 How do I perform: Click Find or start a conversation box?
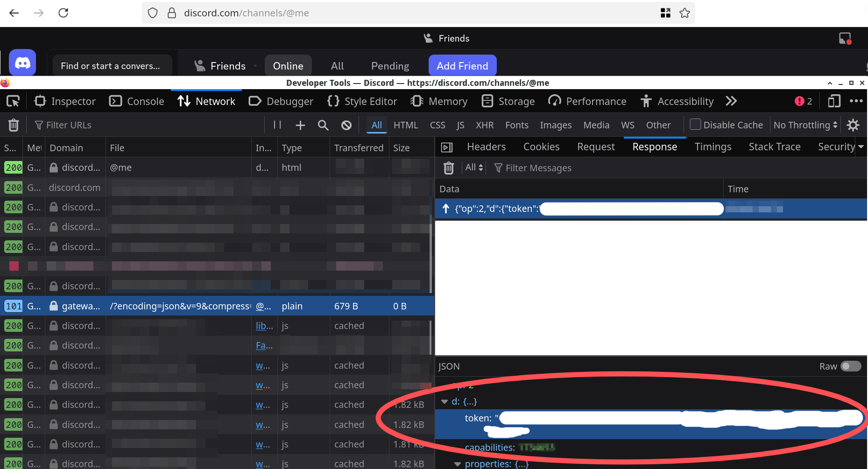(x=112, y=66)
